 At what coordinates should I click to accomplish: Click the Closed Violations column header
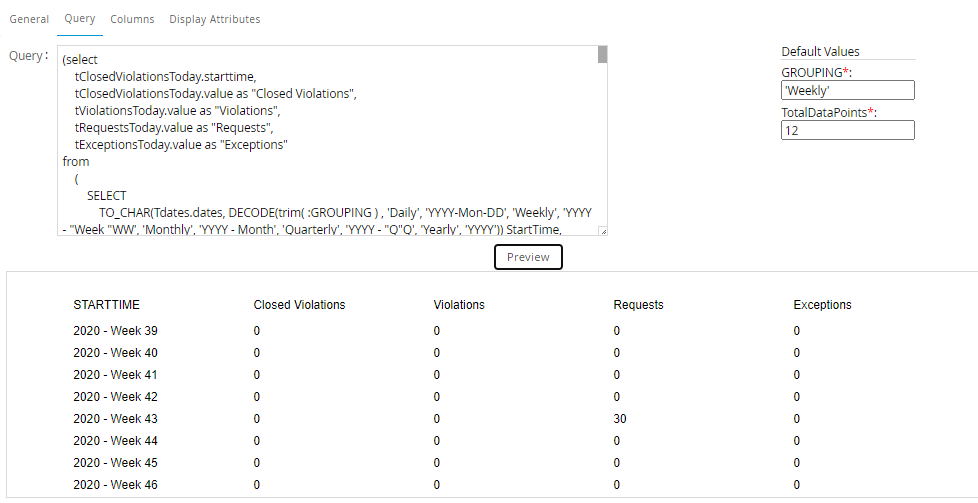coord(299,305)
